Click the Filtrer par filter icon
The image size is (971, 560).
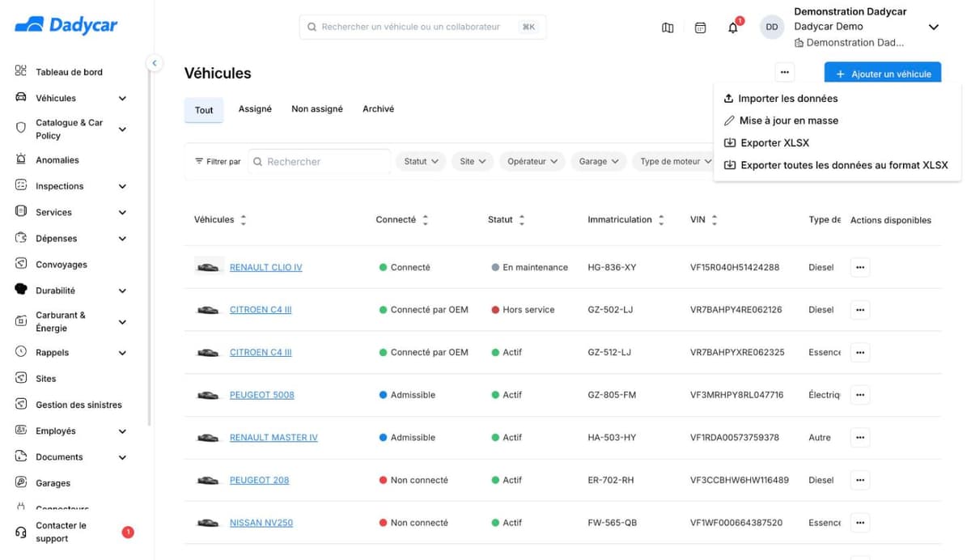click(199, 161)
